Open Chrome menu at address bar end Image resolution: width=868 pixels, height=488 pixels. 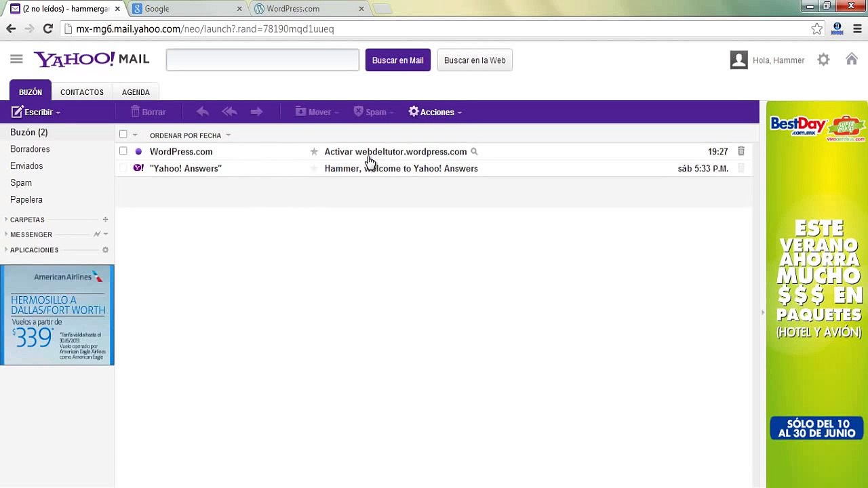pos(857,28)
